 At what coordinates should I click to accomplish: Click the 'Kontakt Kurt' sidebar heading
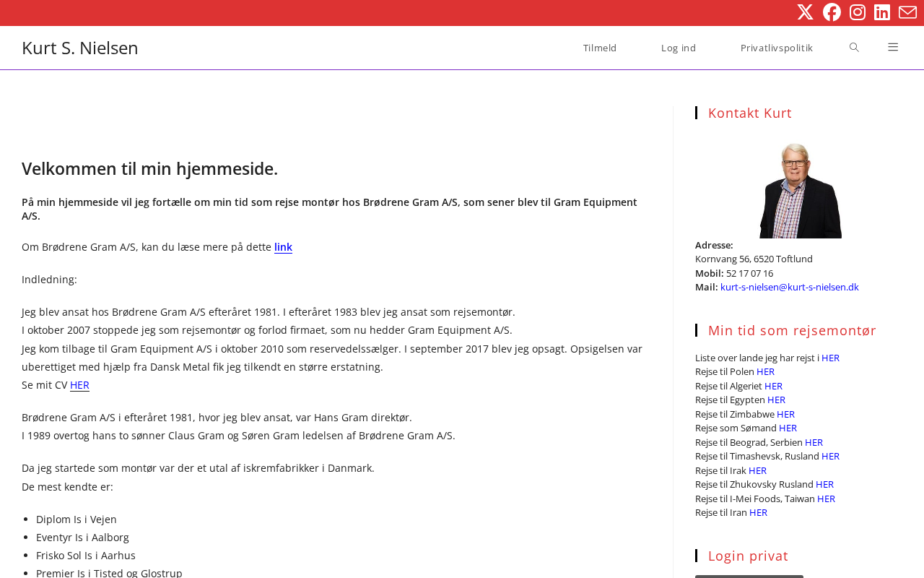click(x=750, y=113)
